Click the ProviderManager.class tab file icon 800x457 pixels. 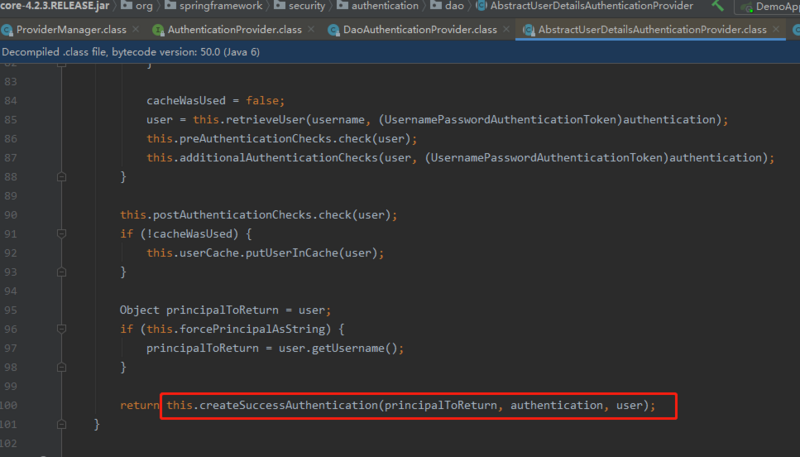coord(7,30)
